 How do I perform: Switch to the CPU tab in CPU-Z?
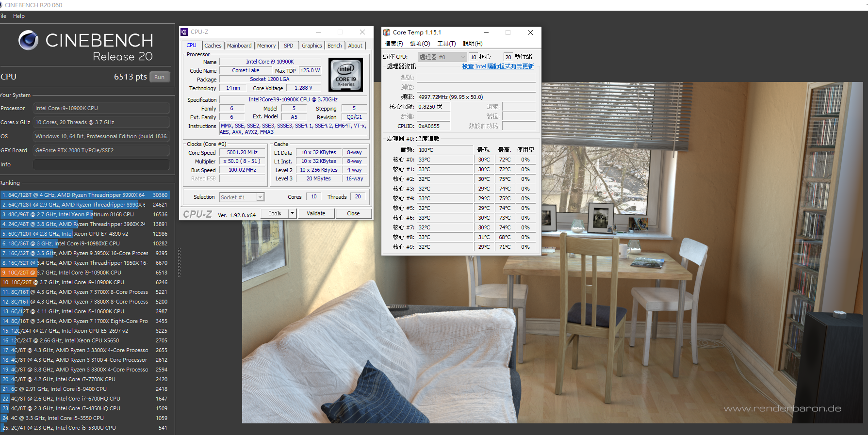pyautogui.click(x=192, y=46)
